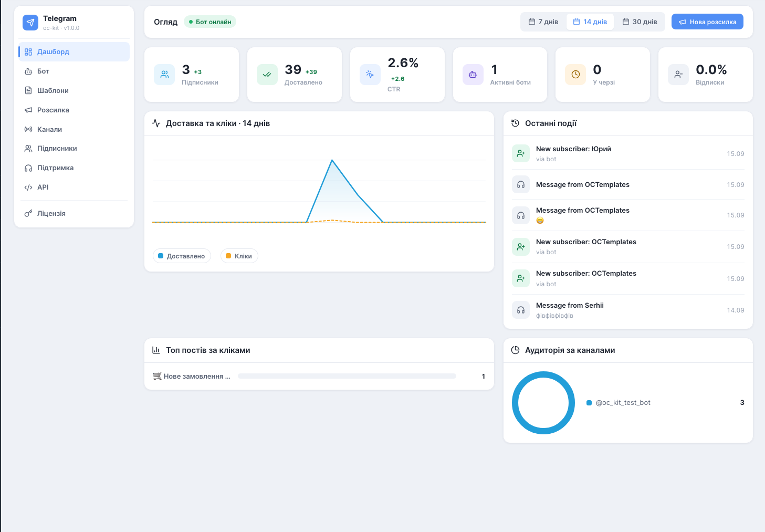The height and width of the screenshot is (532, 765).
Task: Click the history icon beside Останні події
Action: pos(515,123)
